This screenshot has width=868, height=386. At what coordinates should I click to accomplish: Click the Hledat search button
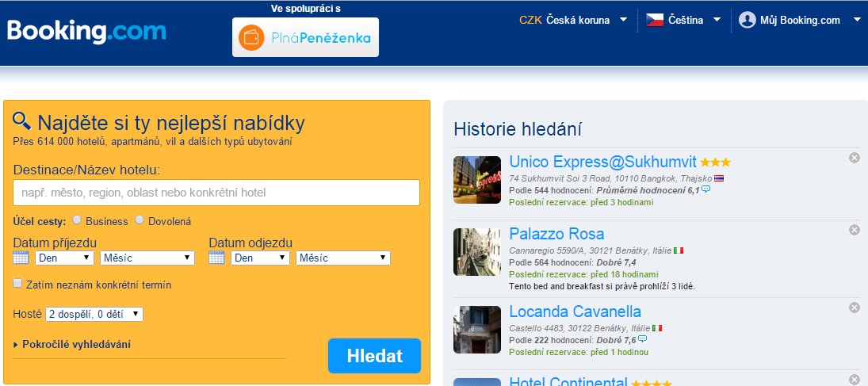375,356
